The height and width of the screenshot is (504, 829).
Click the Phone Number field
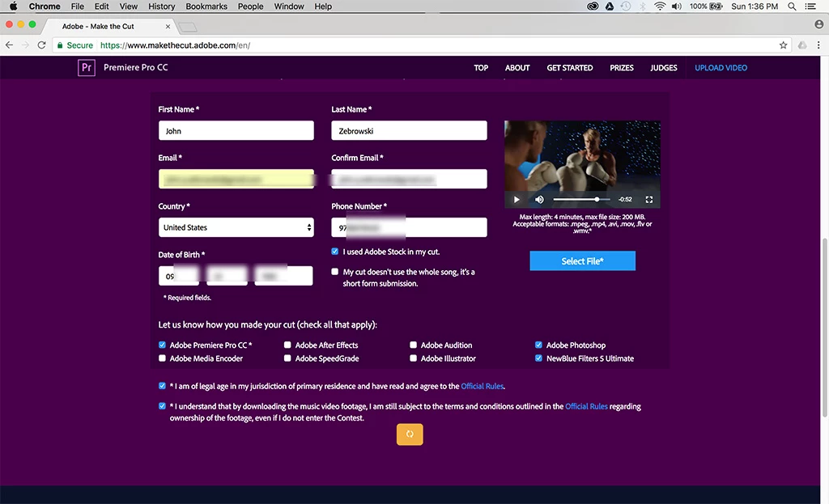(409, 227)
